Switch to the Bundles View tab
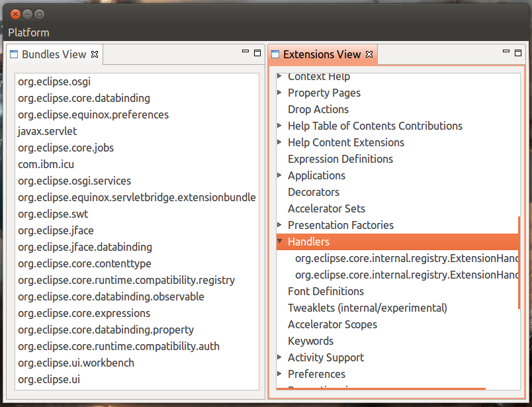The width and height of the screenshot is (532, 407). click(54, 54)
